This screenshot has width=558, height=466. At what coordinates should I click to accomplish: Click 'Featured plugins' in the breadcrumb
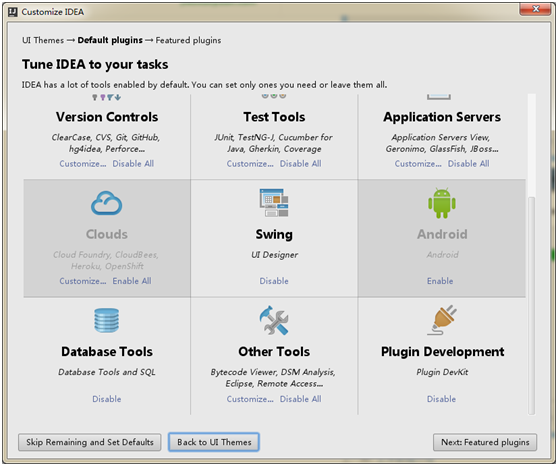pos(188,40)
